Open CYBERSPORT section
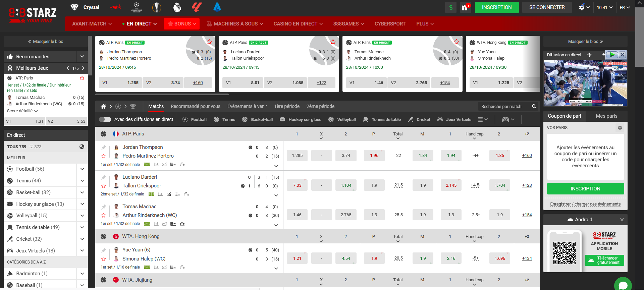Screen dimensions: 644x290 click(x=390, y=24)
